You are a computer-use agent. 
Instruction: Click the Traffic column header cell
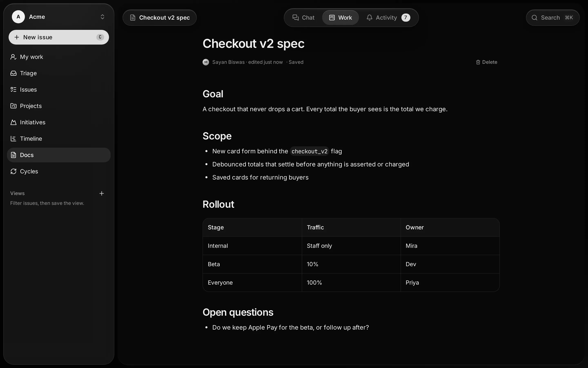(x=351, y=227)
